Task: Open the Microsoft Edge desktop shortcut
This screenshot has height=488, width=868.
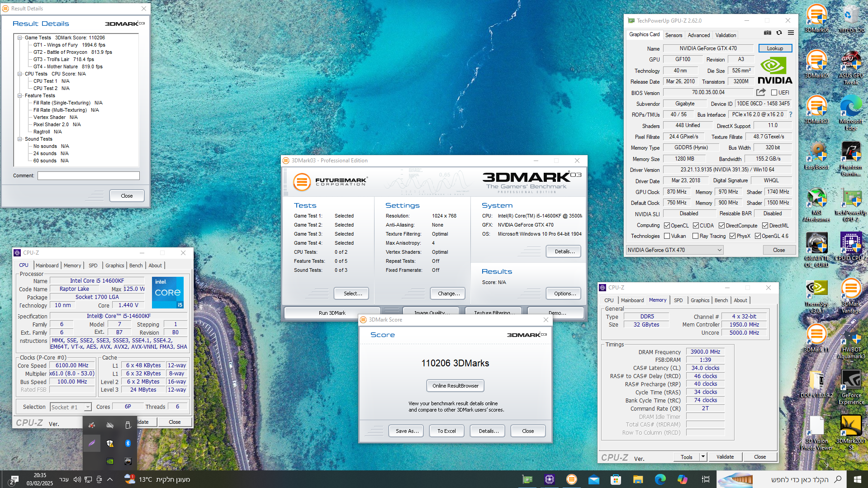Action: (851, 113)
